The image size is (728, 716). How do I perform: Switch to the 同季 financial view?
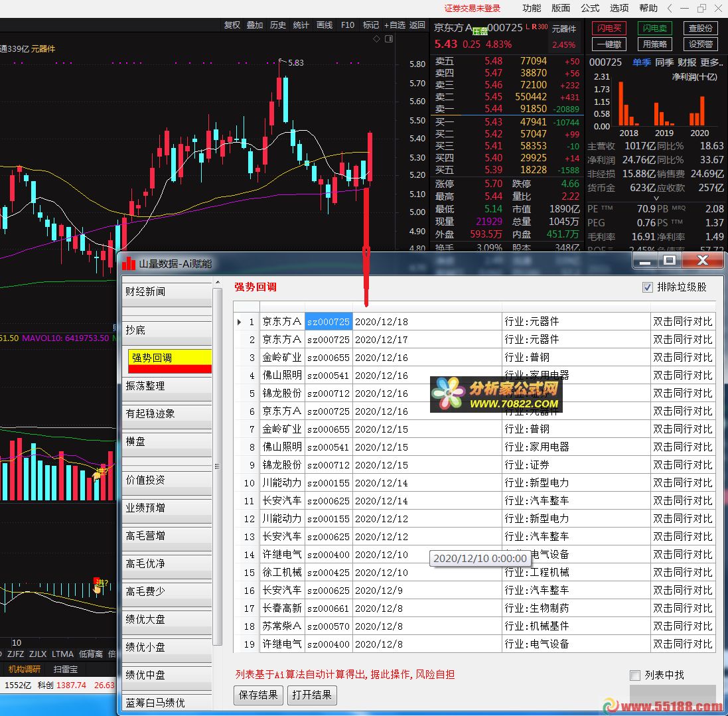point(664,62)
